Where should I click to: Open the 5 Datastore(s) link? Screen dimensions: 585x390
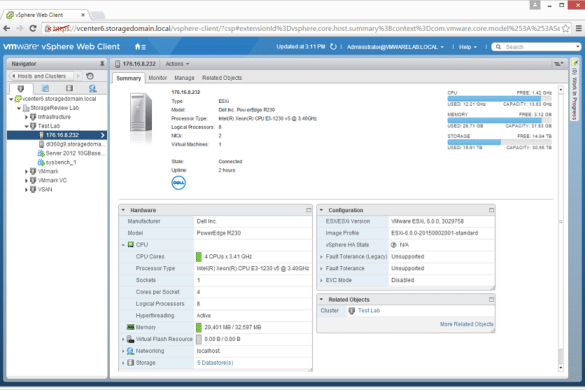pyautogui.click(x=215, y=363)
